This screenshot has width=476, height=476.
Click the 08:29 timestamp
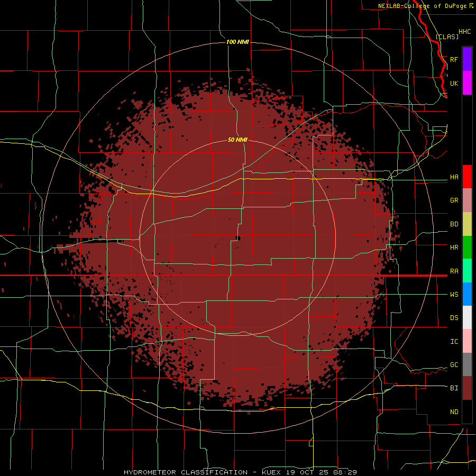point(345,472)
